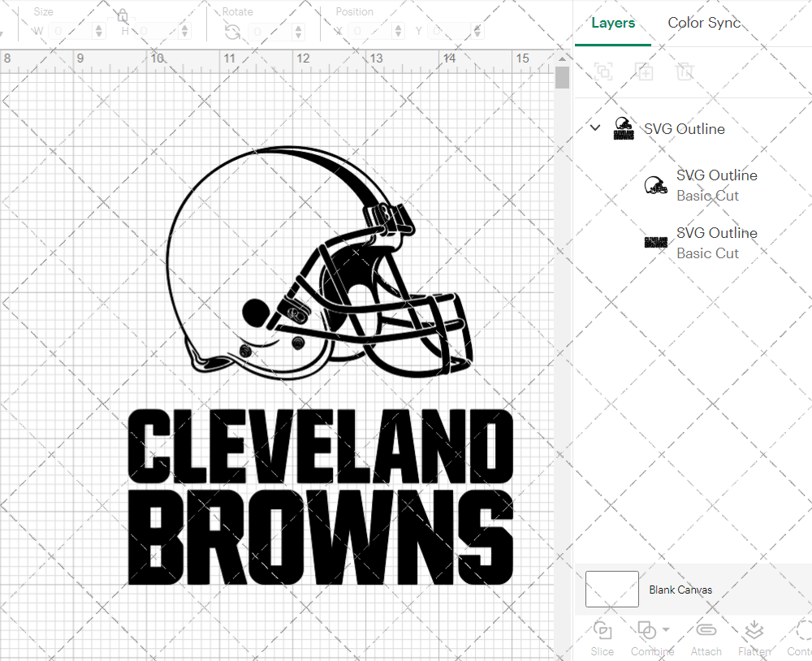This screenshot has width=812, height=661.
Task: Switch to the Color Sync tab
Action: click(x=704, y=23)
